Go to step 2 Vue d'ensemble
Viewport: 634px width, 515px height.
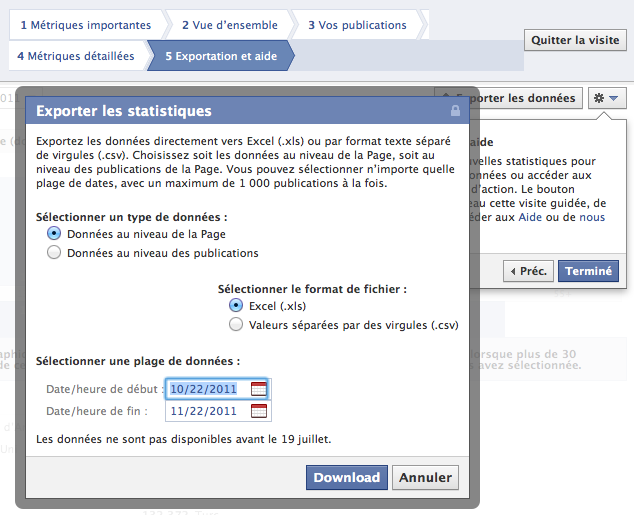click(x=230, y=25)
